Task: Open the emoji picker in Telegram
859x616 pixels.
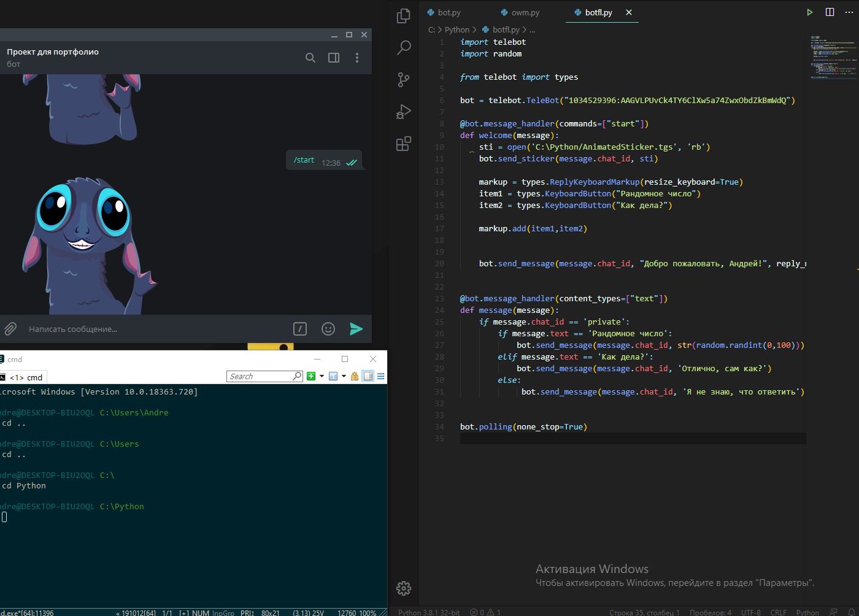Action: [328, 329]
